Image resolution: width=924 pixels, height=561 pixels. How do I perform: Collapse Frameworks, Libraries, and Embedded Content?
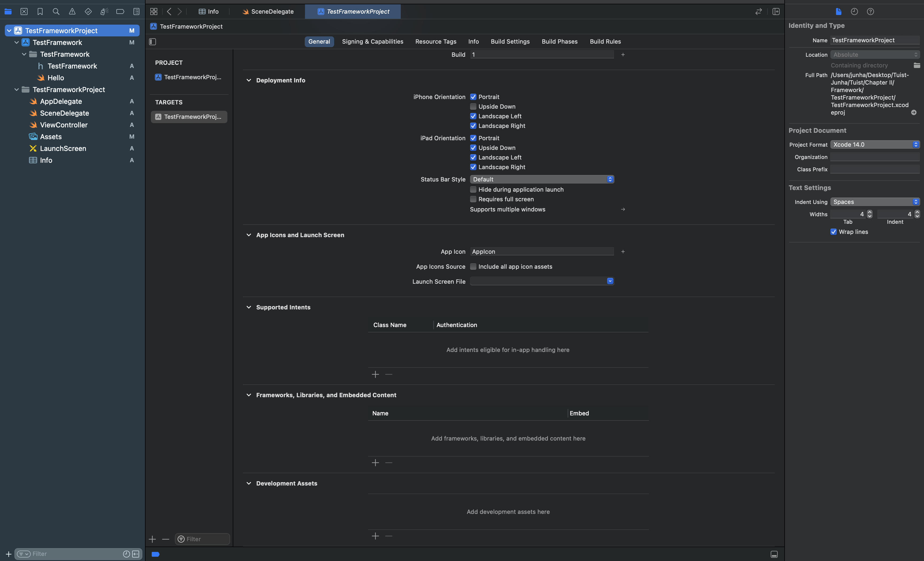pos(249,395)
